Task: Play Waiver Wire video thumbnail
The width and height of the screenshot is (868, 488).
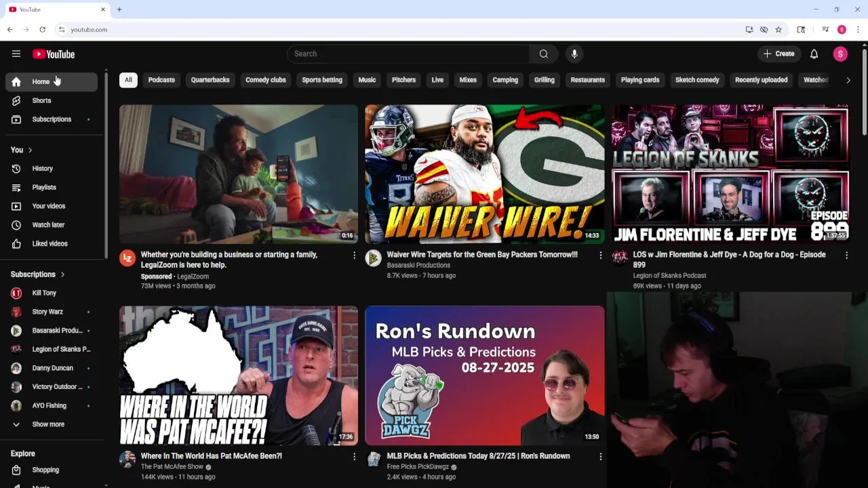Action: pos(484,174)
